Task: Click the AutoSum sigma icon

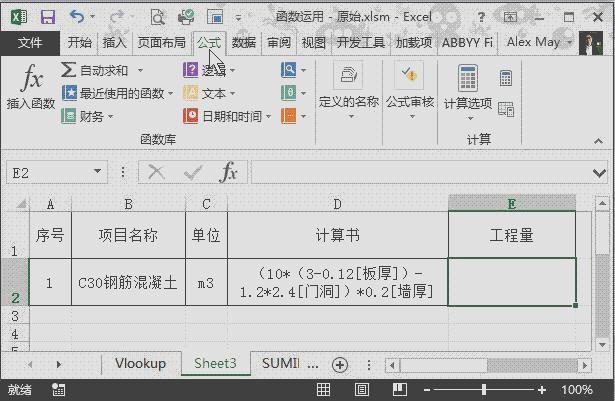Action: [68, 70]
